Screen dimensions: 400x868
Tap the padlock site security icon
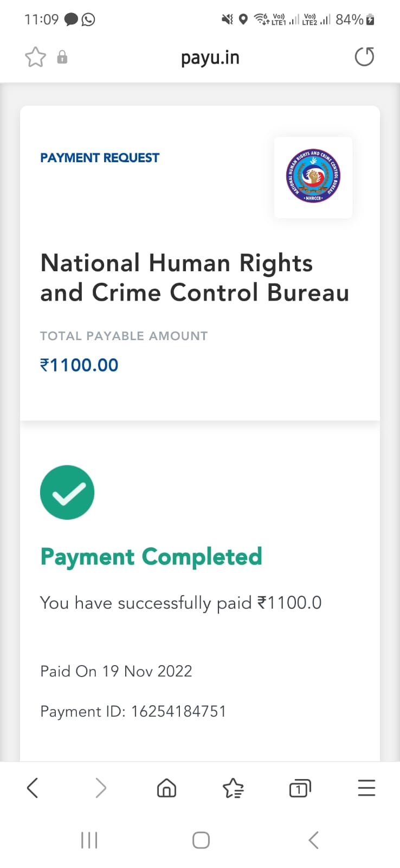coord(62,57)
